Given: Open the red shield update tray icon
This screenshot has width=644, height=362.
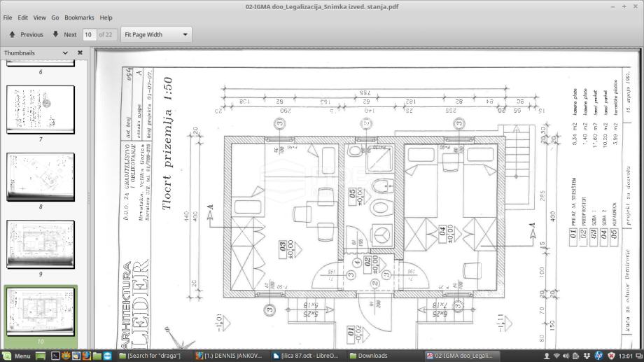Looking at the screenshot, I should click(x=611, y=356).
